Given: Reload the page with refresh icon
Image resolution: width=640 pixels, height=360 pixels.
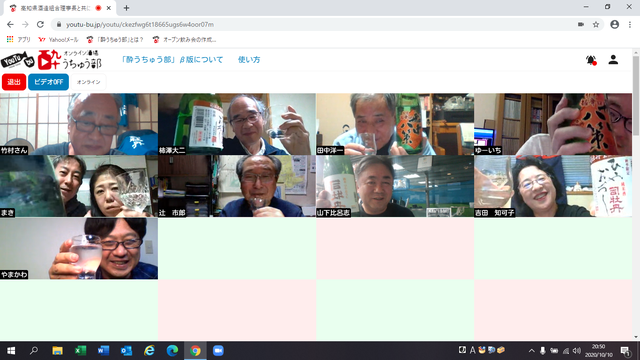Looking at the screenshot, I should coord(40,24).
